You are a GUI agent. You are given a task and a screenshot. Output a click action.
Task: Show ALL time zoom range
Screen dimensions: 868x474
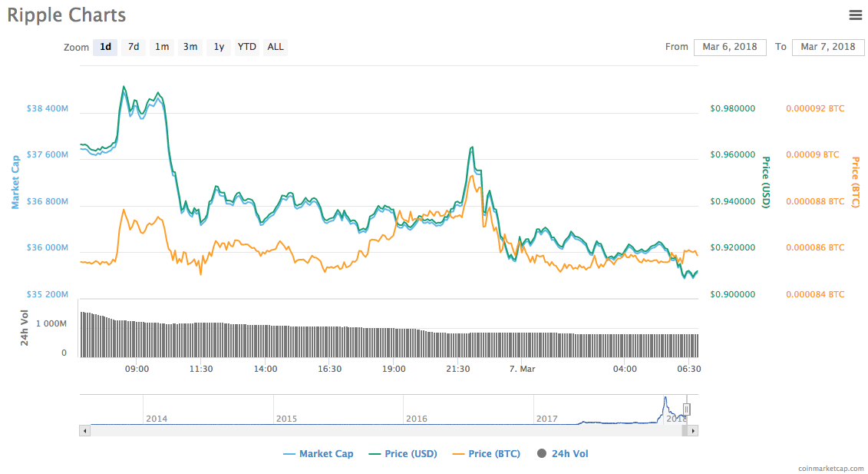275,47
